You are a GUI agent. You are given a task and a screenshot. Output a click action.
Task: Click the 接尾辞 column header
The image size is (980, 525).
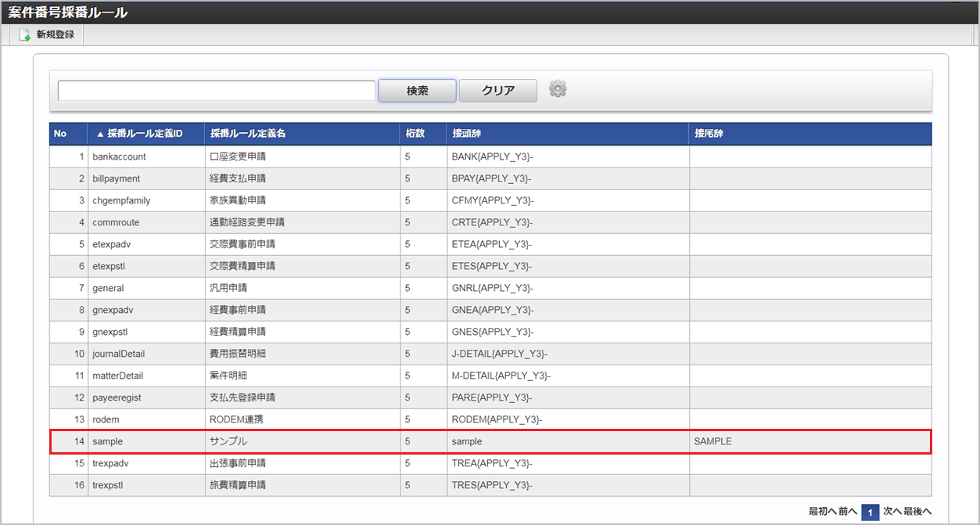(x=709, y=134)
